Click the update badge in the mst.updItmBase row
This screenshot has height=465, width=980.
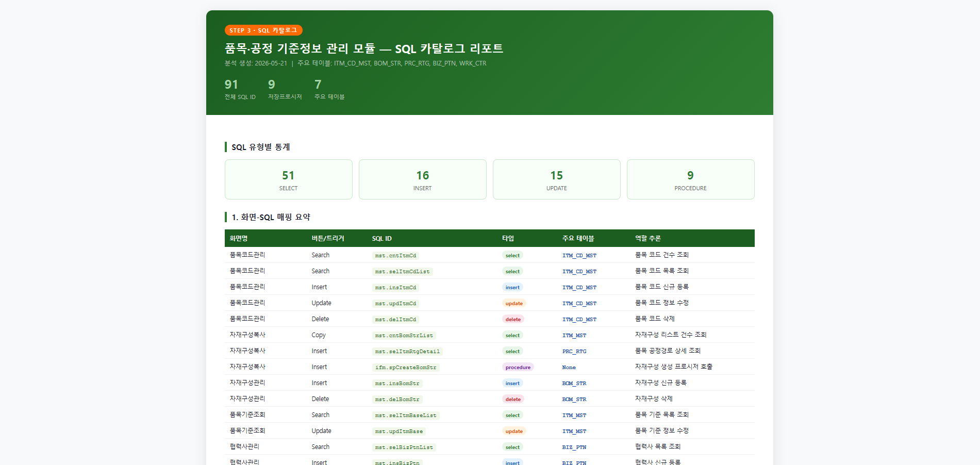point(514,431)
